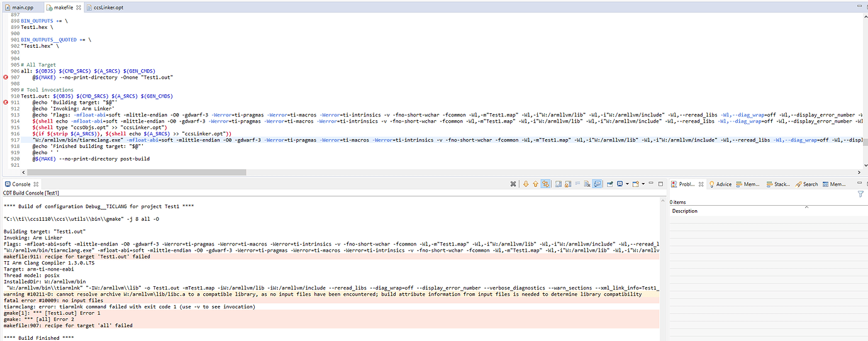Click the X icon in console toolbar
The width and height of the screenshot is (868, 341).
[x=513, y=184]
